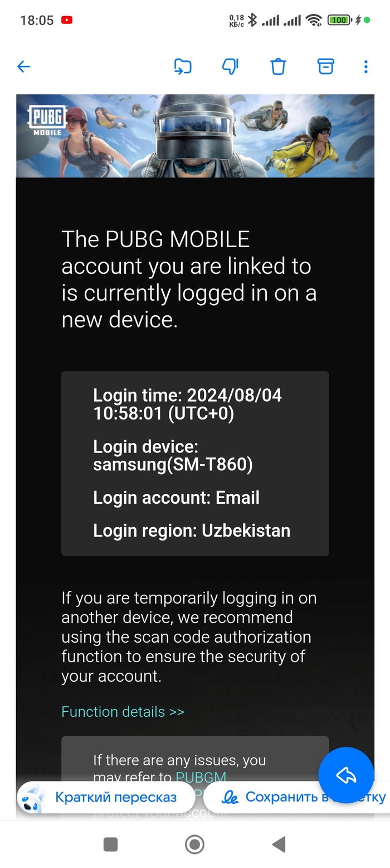The height and width of the screenshot is (868, 390).
Task: Tap the Android circular home button
Action: coord(194,845)
